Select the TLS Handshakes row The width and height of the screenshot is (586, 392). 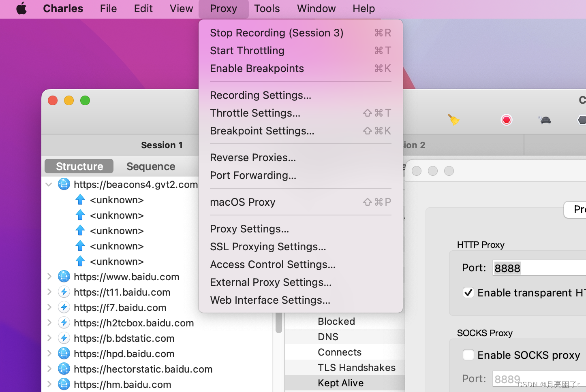pyautogui.click(x=345, y=367)
